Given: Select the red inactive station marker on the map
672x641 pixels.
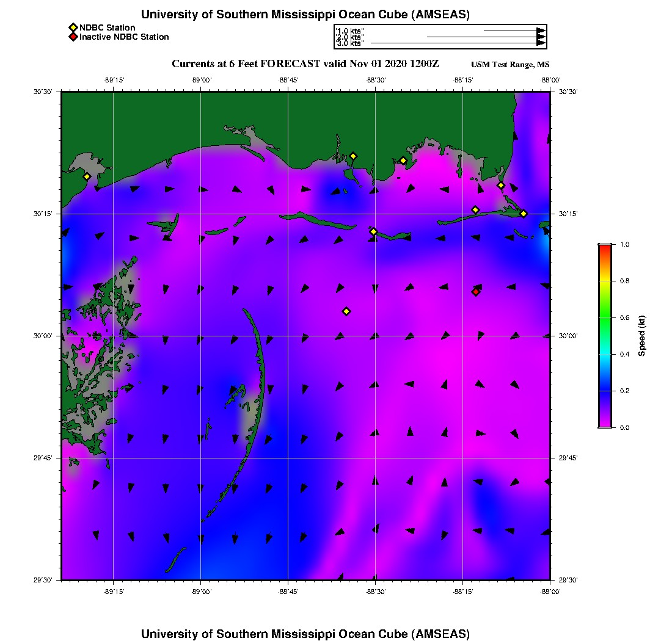Looking at the screenshot, I should [476, 292].
